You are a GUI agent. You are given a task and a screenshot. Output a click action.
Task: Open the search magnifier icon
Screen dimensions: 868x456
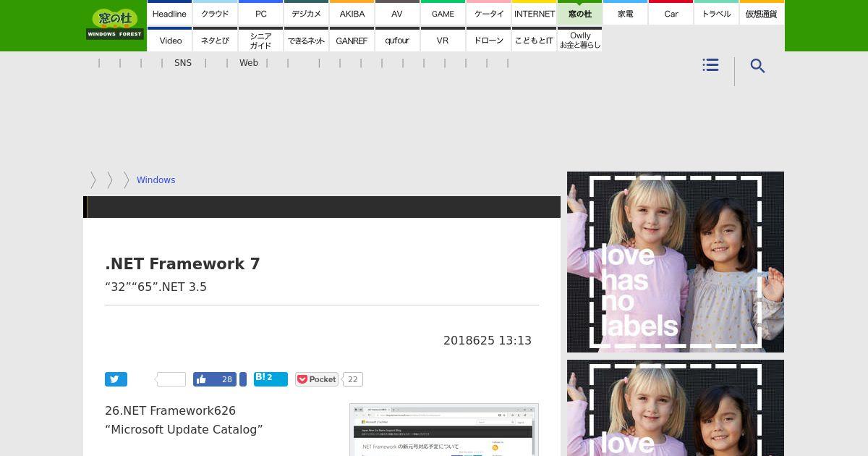757,66
